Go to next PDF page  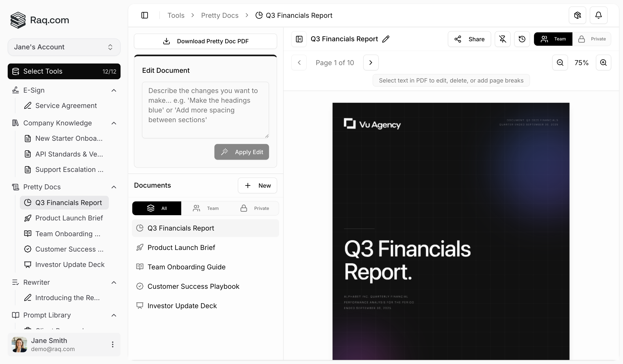pos(371,62)
